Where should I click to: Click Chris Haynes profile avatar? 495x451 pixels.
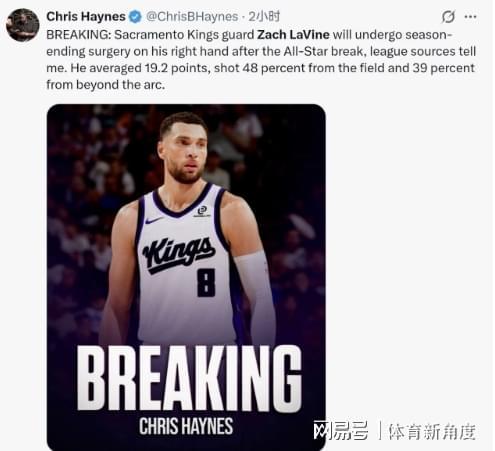click(23, 25)
